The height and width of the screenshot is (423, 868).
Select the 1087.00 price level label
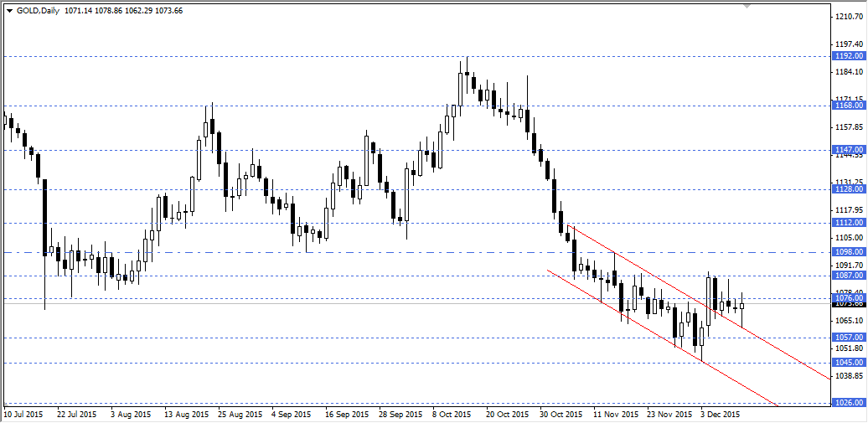[x=849, y=275]
